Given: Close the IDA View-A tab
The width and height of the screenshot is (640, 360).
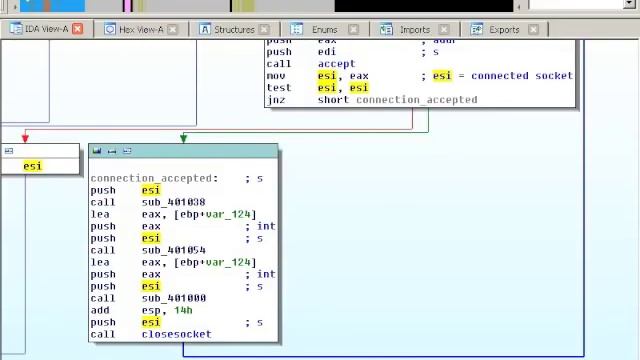Looking at the screenshot, I should pyautogui.click(x=78, y=29).
